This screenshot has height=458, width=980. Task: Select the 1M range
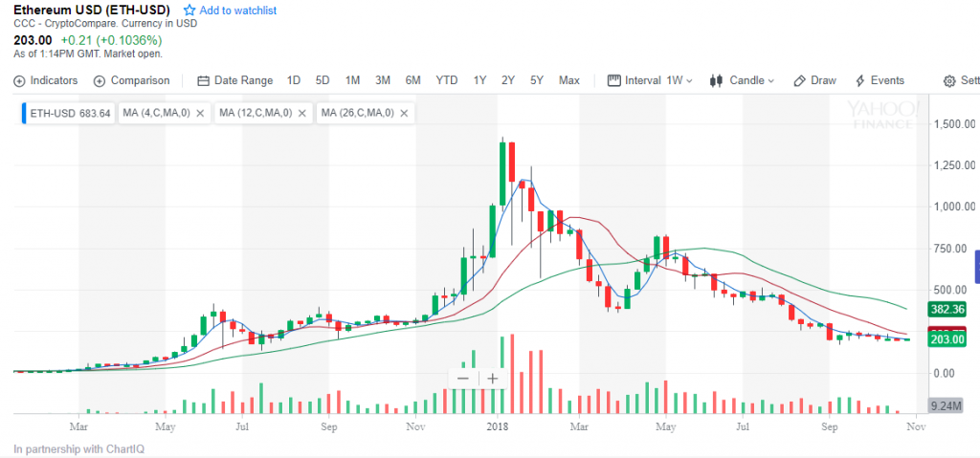352,80
